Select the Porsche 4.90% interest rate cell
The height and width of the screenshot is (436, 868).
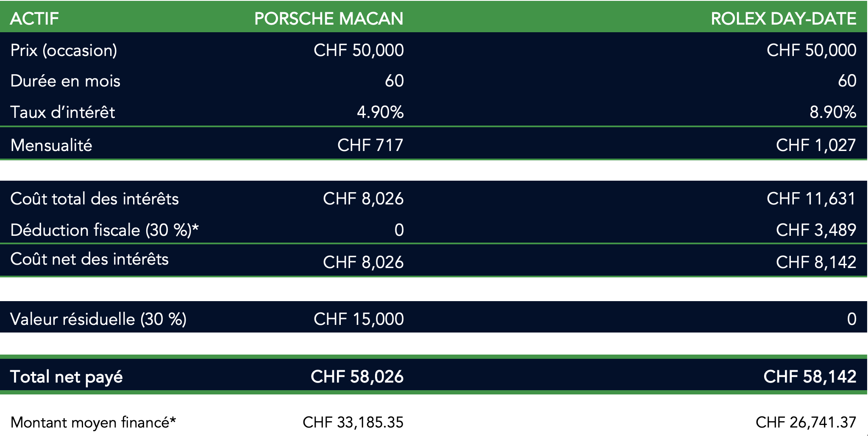click(380, 112)
